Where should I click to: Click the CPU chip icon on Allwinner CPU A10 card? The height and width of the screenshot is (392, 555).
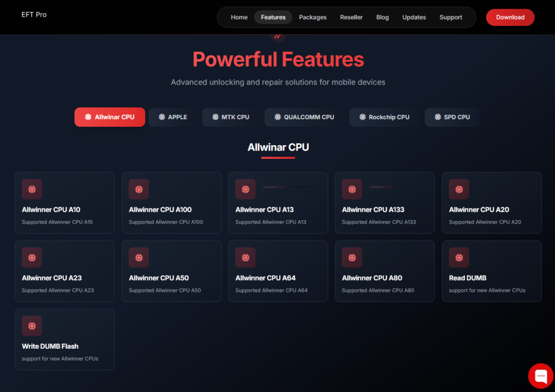tap(31, 189)
